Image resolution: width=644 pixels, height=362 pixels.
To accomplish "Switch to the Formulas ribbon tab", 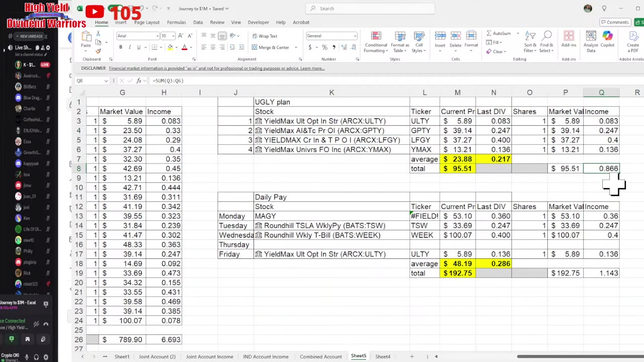I will 176,22.
